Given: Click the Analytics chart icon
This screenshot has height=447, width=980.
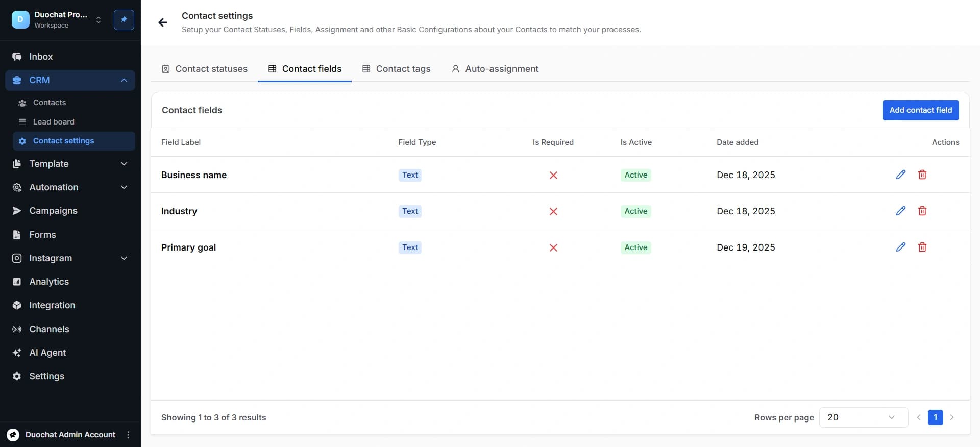Looking at the screenshot, I should tap(17, 282).
